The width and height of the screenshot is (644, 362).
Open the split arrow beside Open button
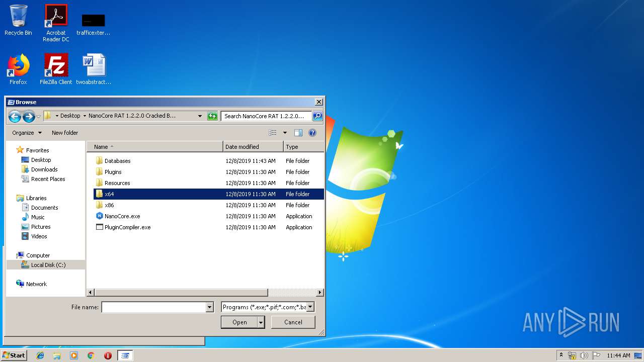pyautogui.click(x=261, y=322)
